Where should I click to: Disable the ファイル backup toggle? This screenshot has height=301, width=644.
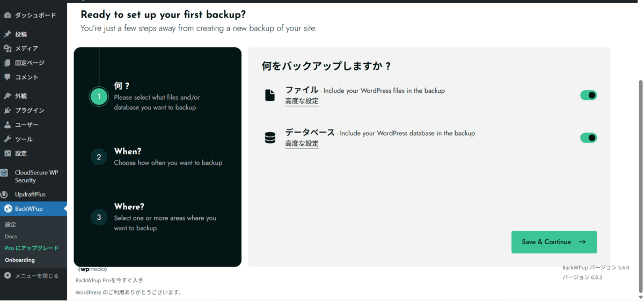[588, 96]
